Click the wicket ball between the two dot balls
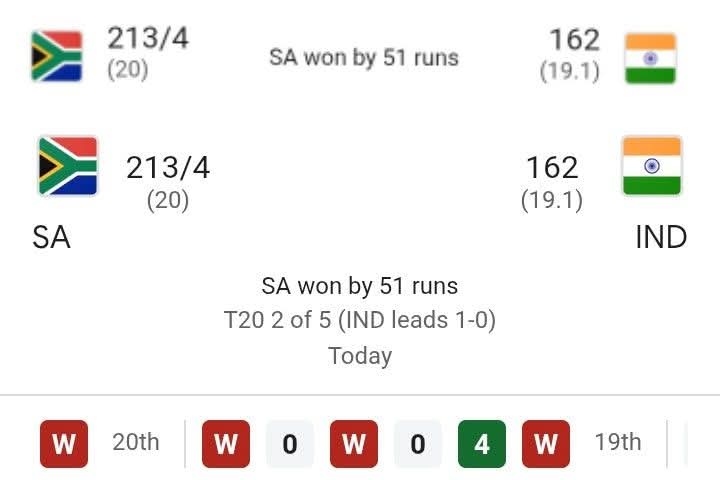The image size is (720, 480). [354, 444]
